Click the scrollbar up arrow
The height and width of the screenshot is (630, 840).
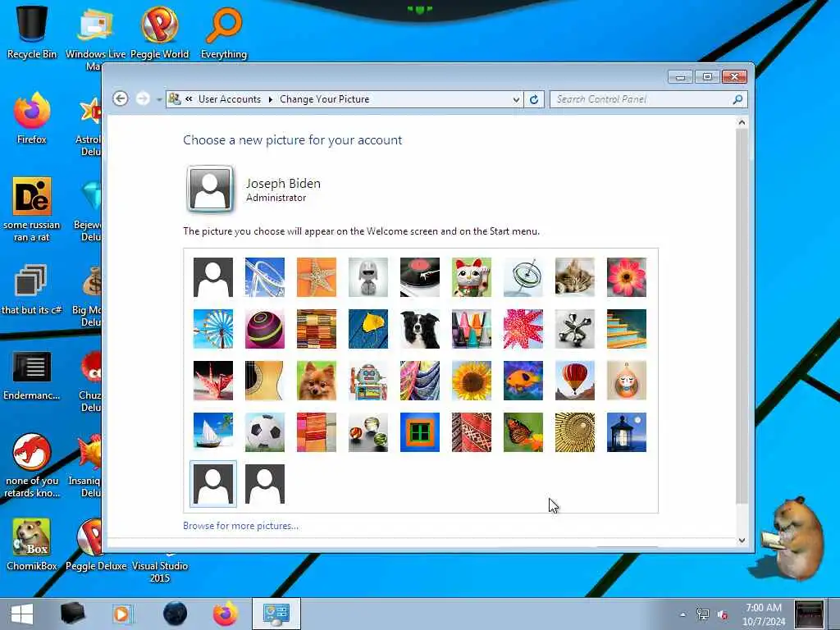(742, 123)
